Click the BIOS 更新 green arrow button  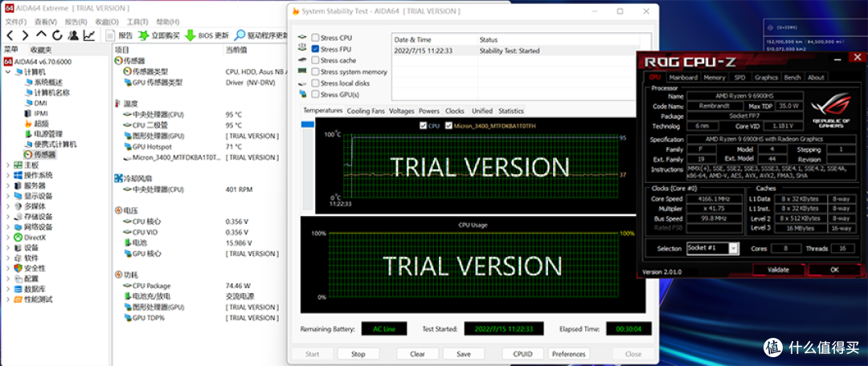pos(207,35)
